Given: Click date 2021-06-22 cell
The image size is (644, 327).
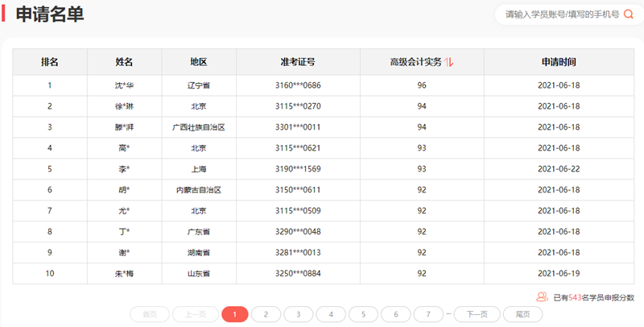Looking at the screenshot, I should pos(559,169).
